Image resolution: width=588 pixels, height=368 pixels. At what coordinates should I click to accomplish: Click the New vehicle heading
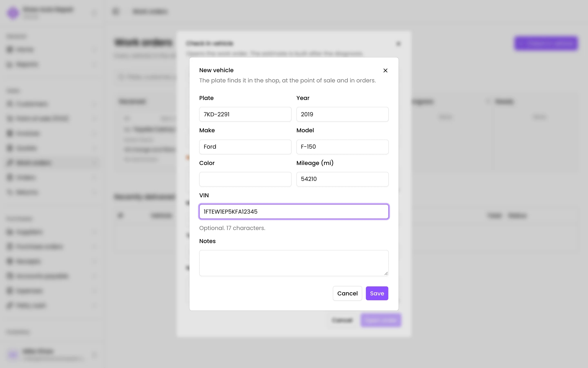tap(216, 70)
